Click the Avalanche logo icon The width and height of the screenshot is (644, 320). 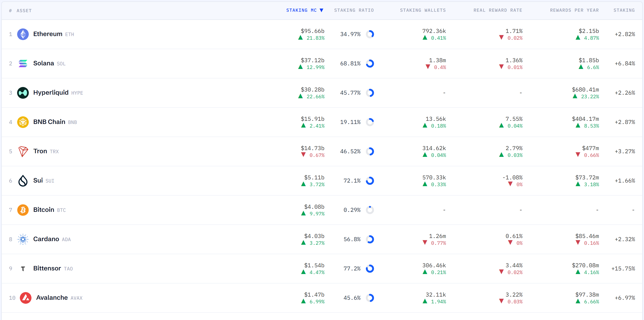[25, 298]
